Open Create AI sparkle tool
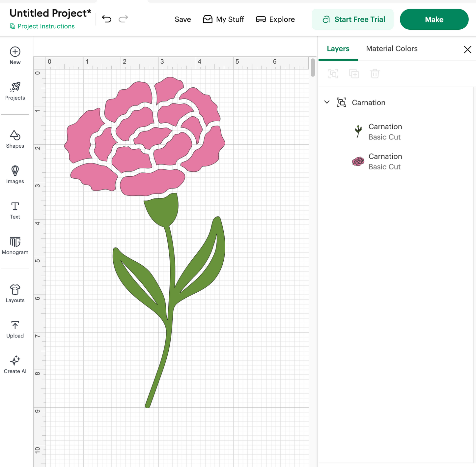 [15, 365]
